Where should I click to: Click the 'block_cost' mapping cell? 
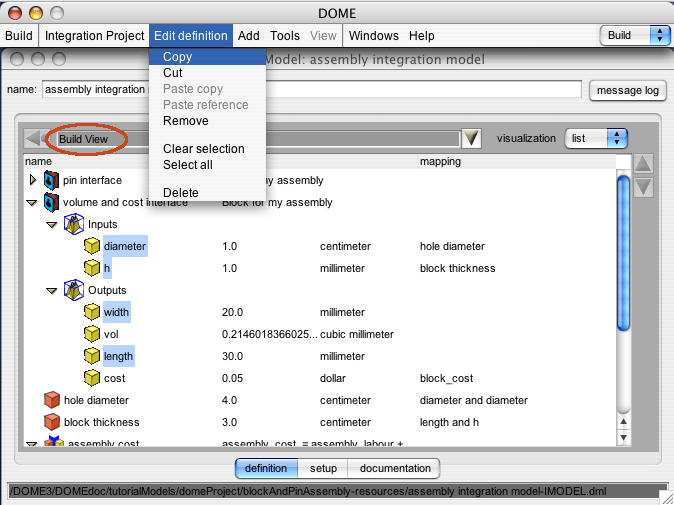[447, 378]
